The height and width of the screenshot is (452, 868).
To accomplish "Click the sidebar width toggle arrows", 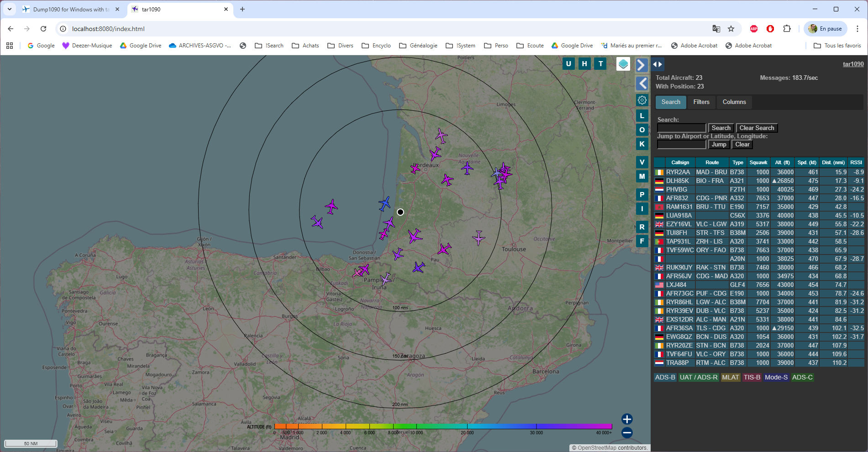I will [x=658, y=64].
